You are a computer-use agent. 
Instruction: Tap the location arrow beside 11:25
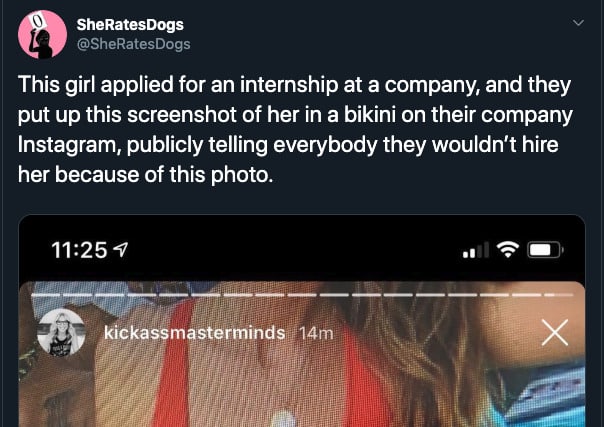(x=121, y=250)
